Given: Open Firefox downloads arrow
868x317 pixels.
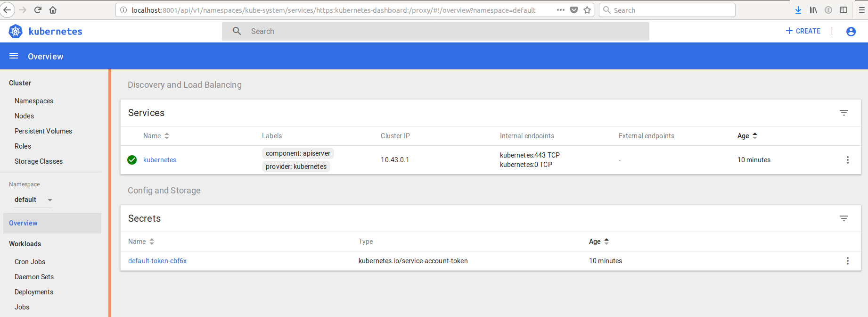Looking at the screenshot, I should (798, 10).
